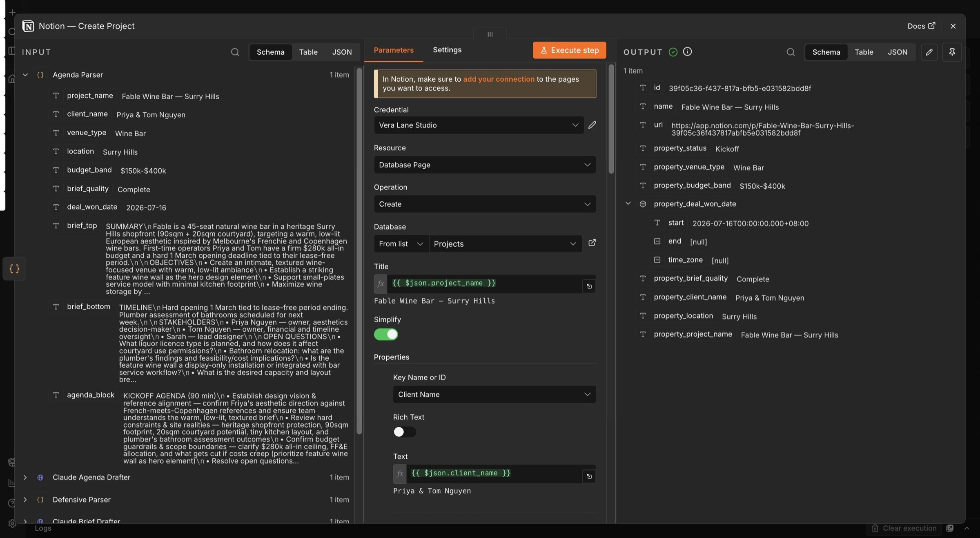Open the Docs link

(921, 26)
